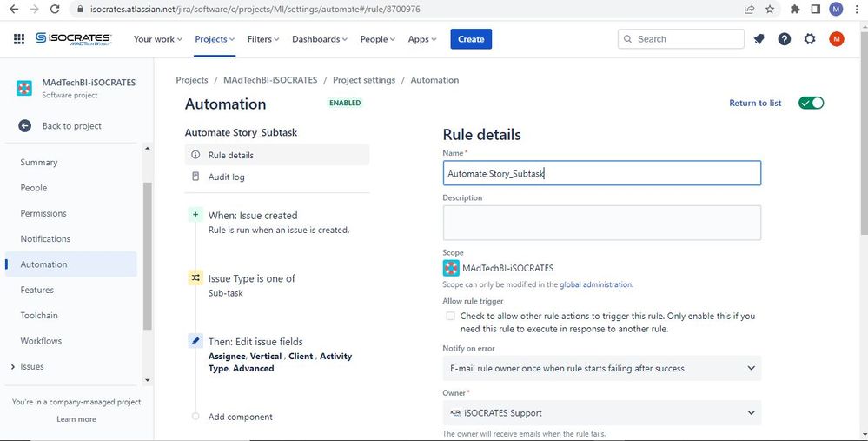Open the Notify on error dropdown
This screenshot has width=868, height=441.
point(602,368)
